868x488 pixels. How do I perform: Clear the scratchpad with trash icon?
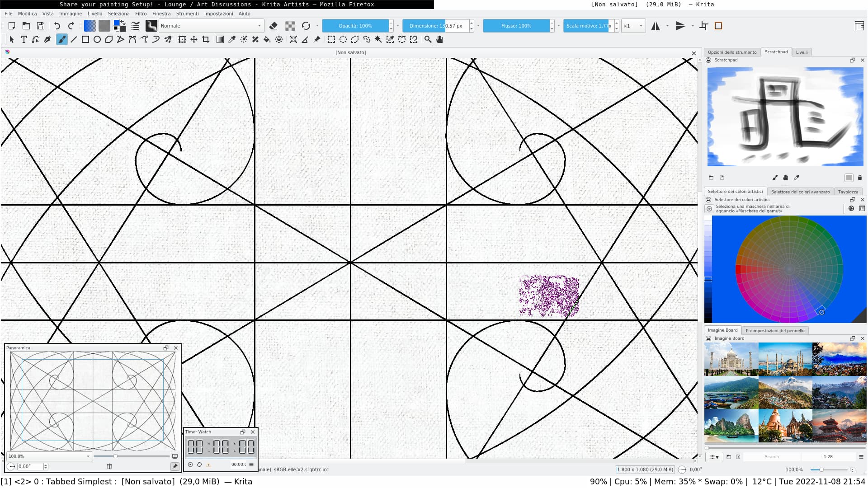[x=860, y=178]
